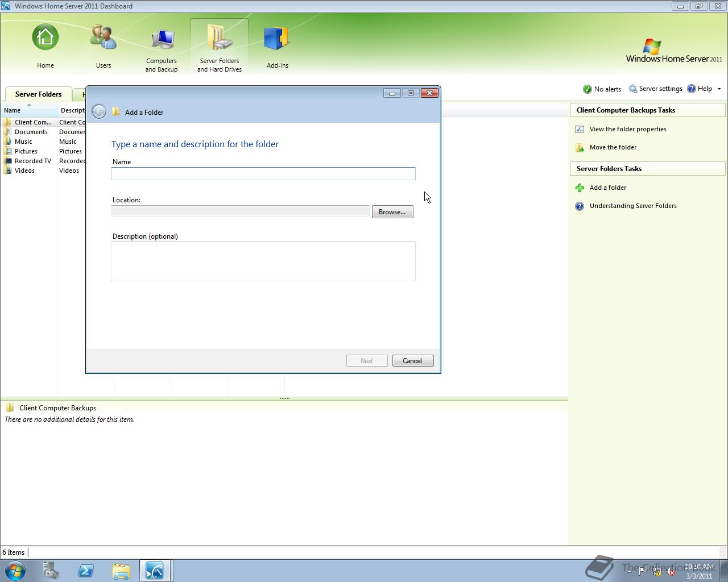Screen dimensions: 728x582
Task: Click into the folder Name field
Action: pyautogui.click(x=263, y=173)
